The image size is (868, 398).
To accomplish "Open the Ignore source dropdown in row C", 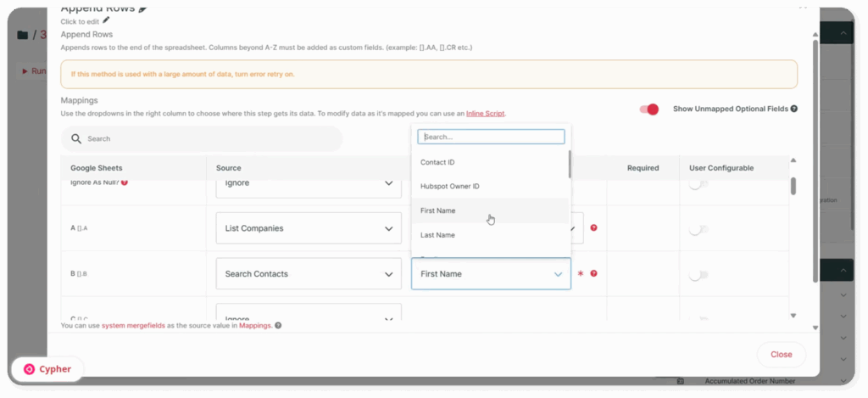I will click(x=309, y=313).
